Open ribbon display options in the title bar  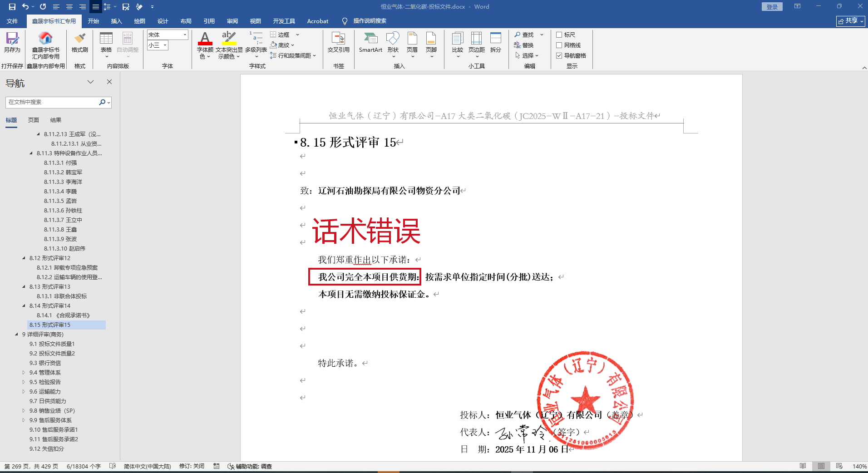(x=798, y=6)
